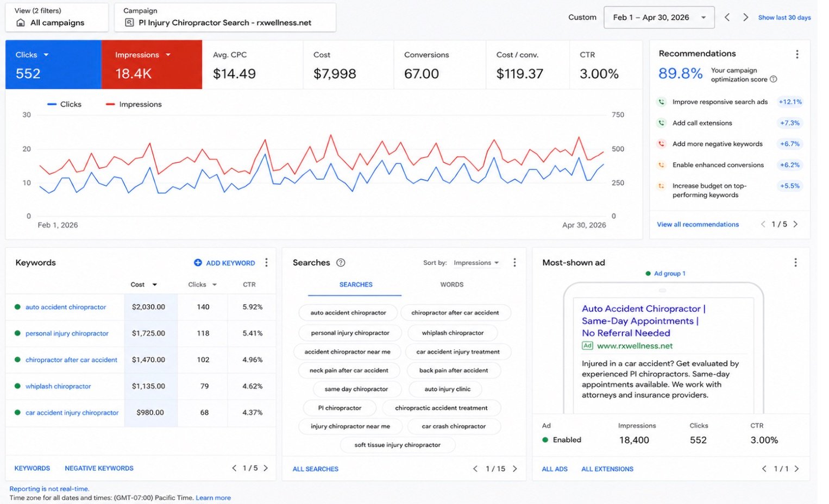Viewport: 829px width, 504px height.
Task: Open the KEYWORDS tab link at card bottom
Action: (x=32, y=468)
